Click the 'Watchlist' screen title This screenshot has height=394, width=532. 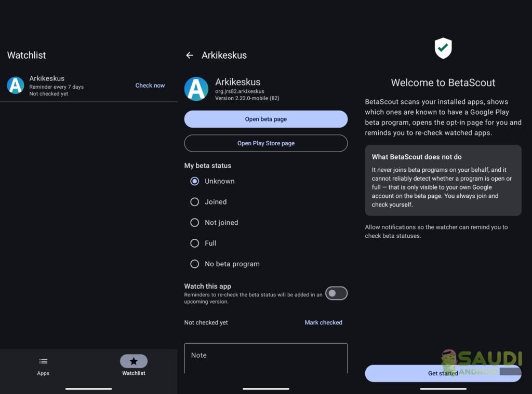pos(26,55)
